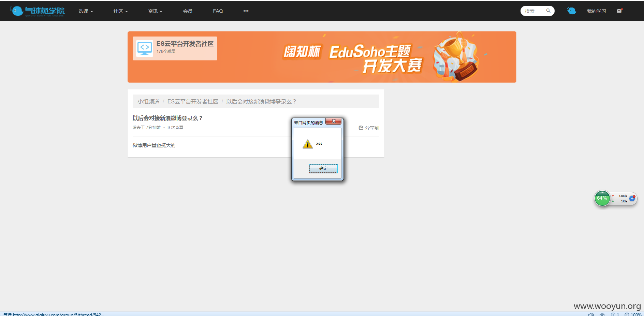The width and height of the screenshot is (644, 316).
Task: Click the thread title heading
Action: point(167,118)
